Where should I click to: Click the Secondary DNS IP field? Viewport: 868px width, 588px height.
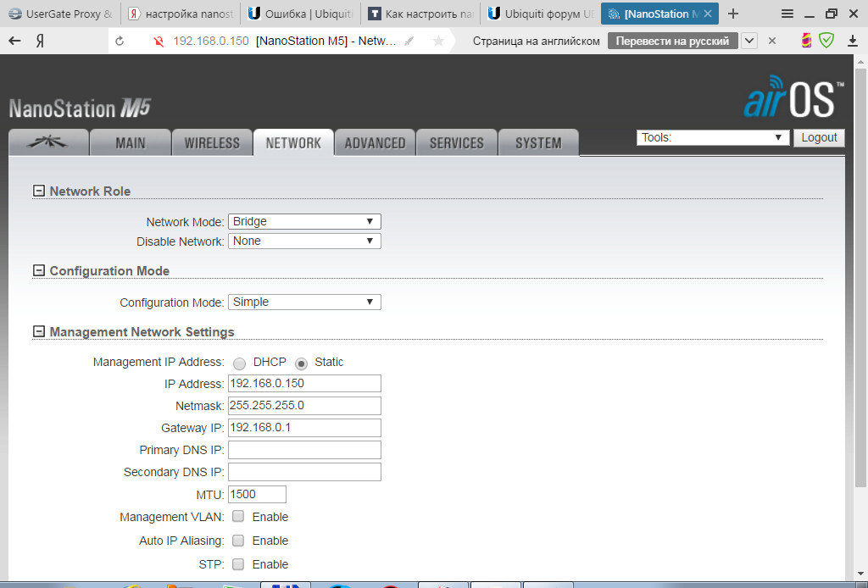point(304,472)
